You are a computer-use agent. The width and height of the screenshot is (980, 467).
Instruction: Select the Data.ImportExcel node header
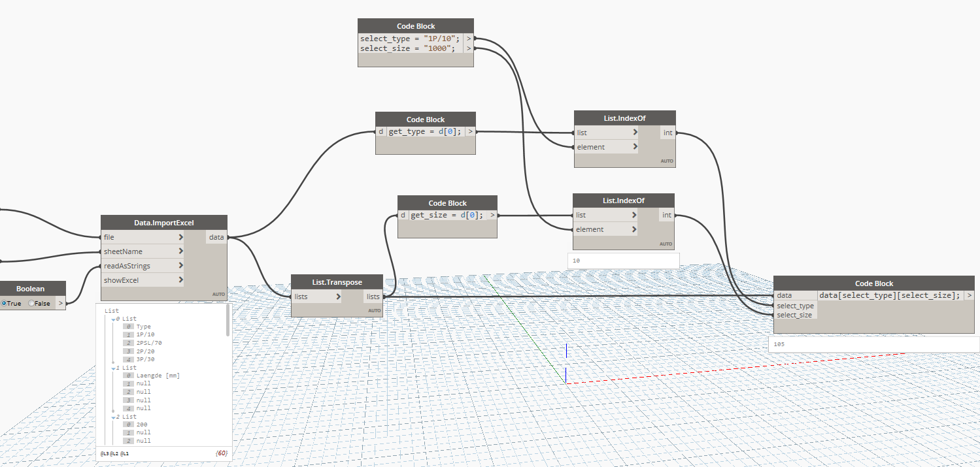(x=164, y=223)
